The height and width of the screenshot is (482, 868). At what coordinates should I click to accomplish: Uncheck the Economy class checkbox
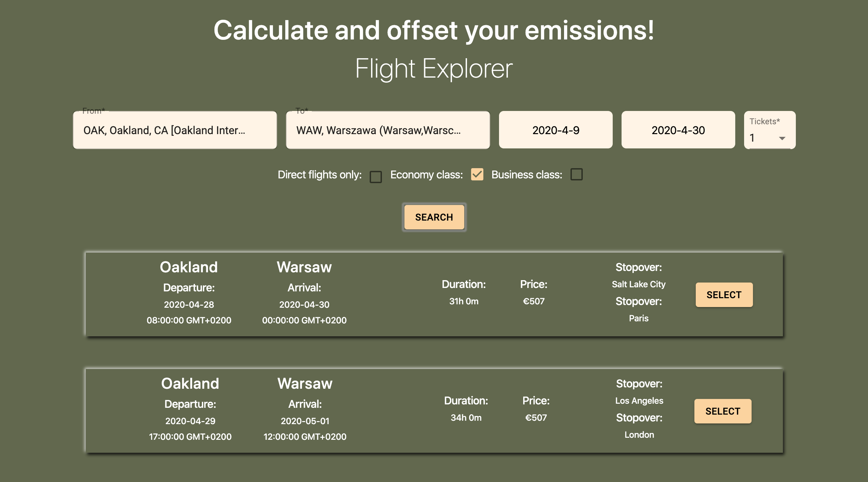[x=477, y=174]
